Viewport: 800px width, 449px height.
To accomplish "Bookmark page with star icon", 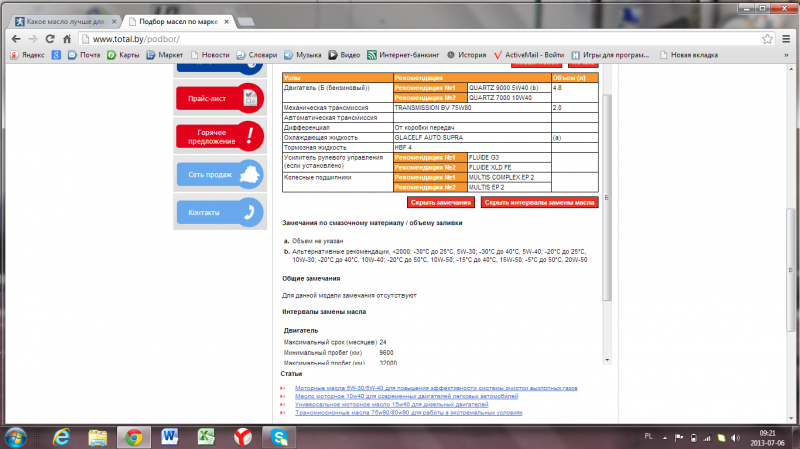I will (x=769, y=37).
